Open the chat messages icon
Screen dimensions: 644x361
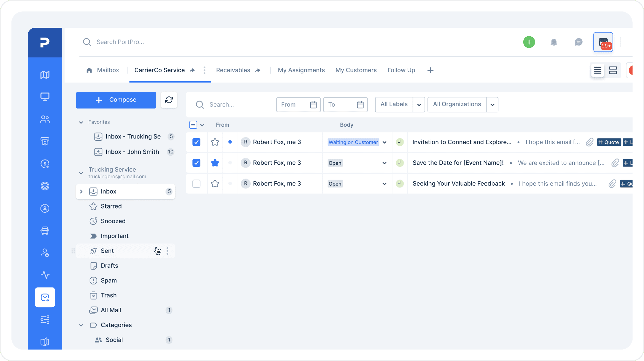pyautogui.click(x=578, y=42)
